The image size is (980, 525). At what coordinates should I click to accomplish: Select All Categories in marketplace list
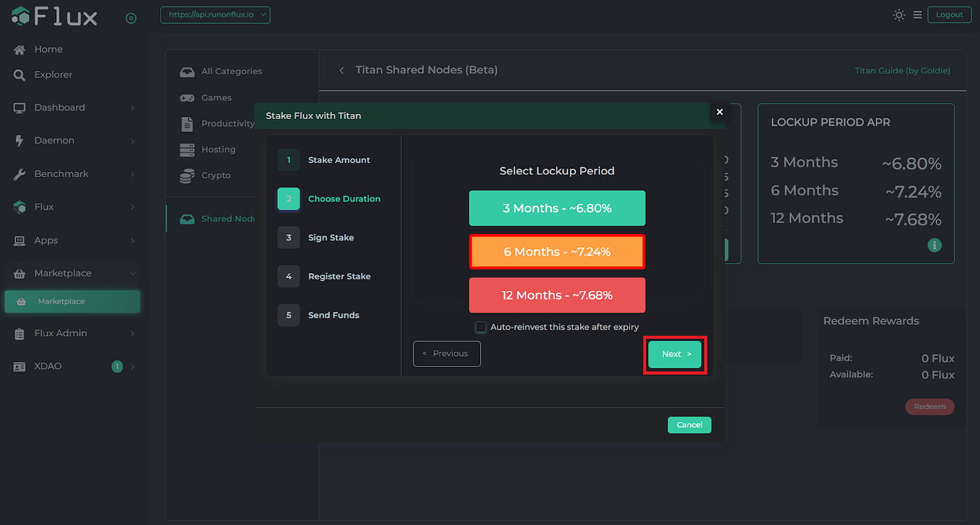[x=232, y=71]
